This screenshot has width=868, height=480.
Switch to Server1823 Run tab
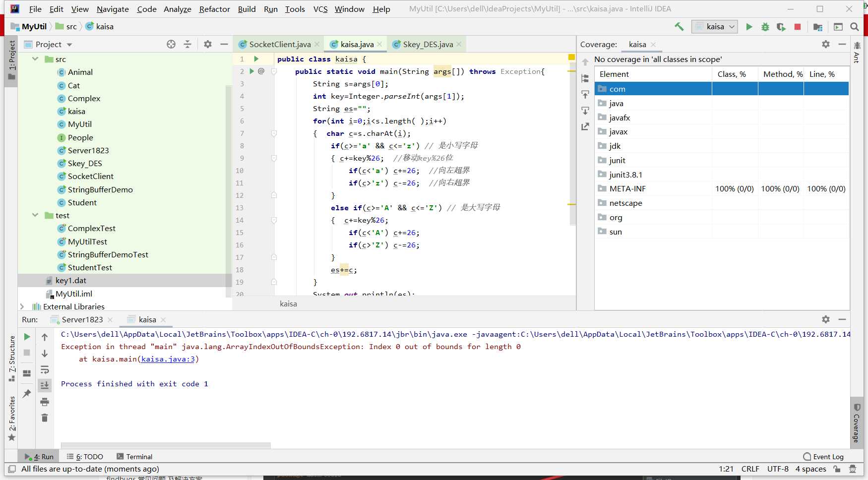point(82,319)
